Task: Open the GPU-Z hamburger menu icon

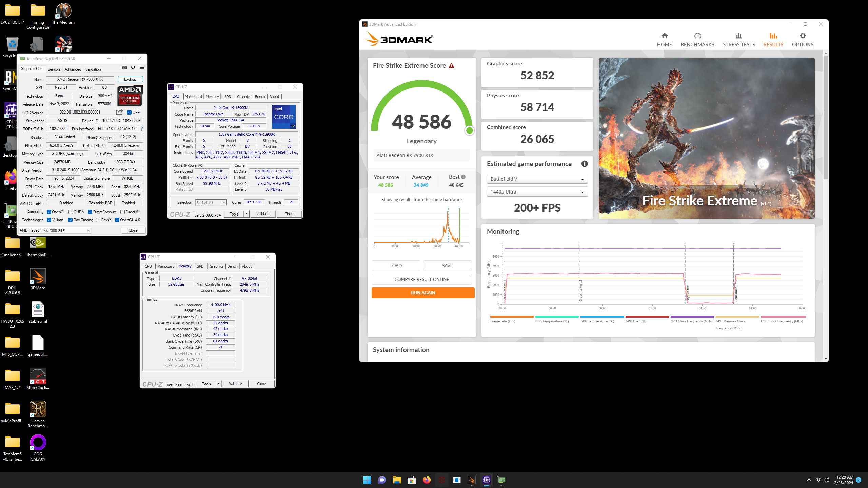Action: pyautogui.click(x=142, y=68)
